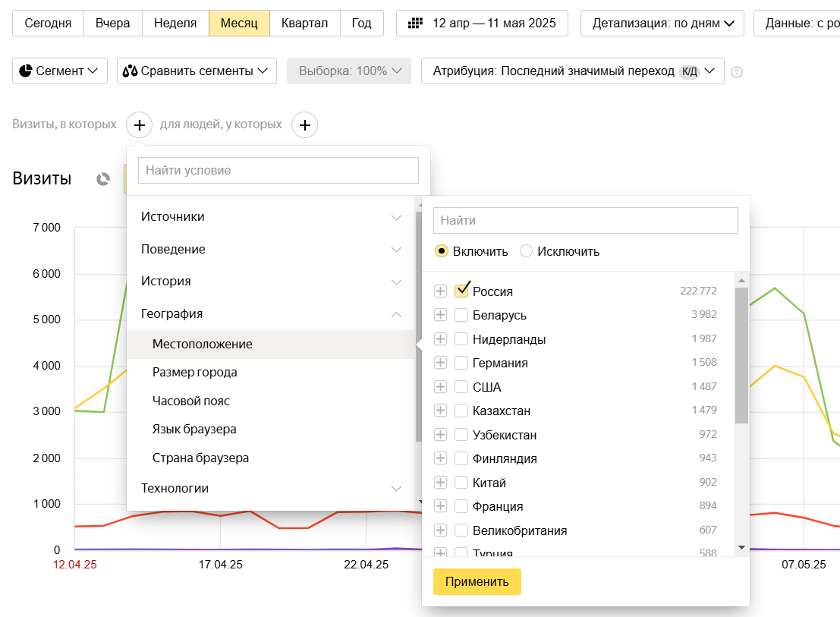This screenshot has width=840, height=617.
Task: Open Детализация: по дням dropdown
Action: (x=662, y=23)
